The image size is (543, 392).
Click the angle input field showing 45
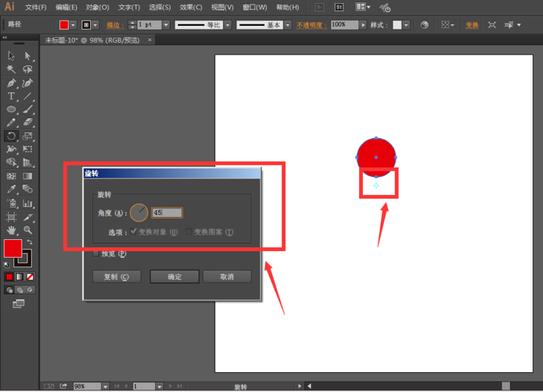[167, 213]
